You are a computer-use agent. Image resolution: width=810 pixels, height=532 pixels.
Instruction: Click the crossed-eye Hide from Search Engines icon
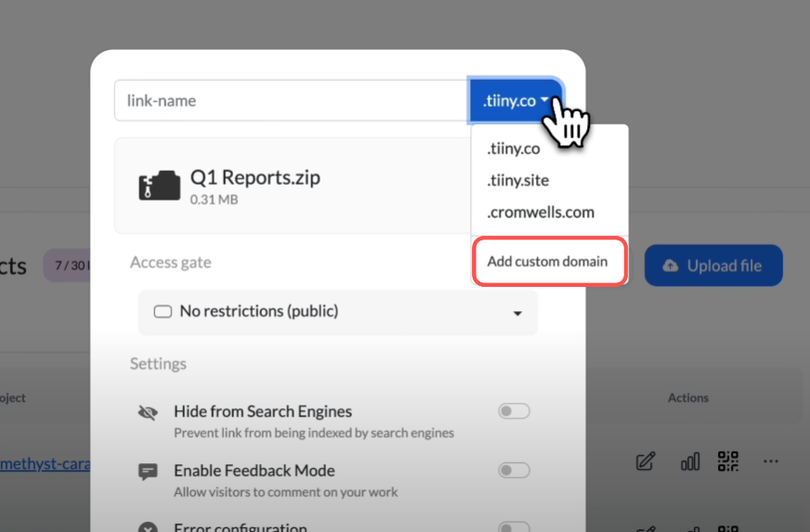point(148,413)
